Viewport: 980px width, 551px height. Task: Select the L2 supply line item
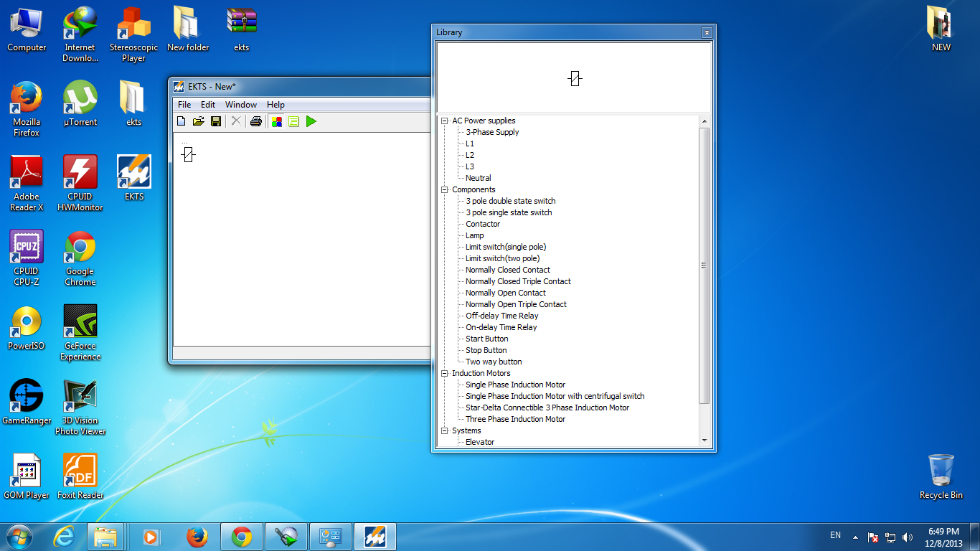(470, 155)
